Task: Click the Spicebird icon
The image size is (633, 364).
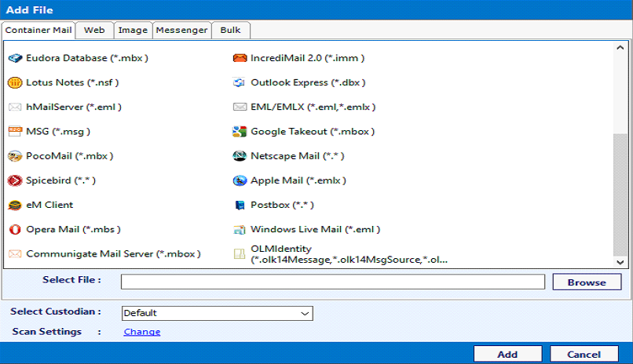Action: point(15,180)
